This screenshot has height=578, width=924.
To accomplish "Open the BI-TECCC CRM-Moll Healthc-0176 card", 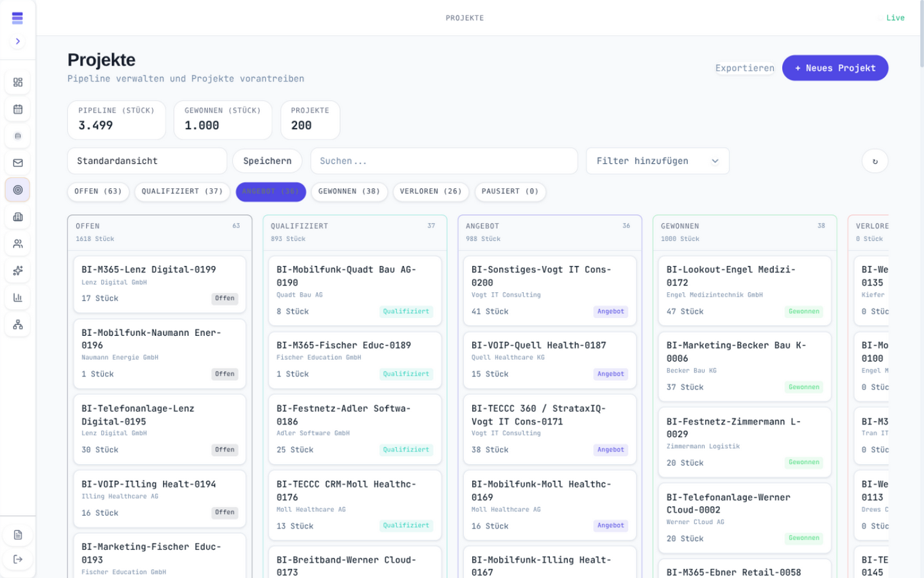I will click(355, 505).
